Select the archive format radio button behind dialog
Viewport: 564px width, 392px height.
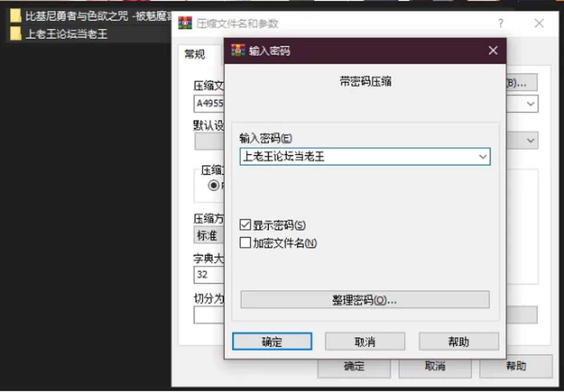(x=214, y=185)
